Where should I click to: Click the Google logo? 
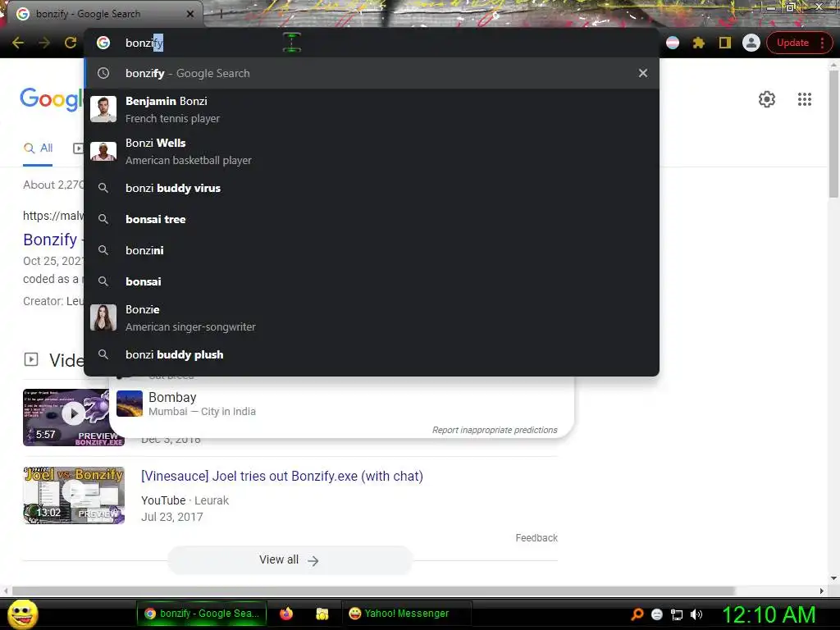pyautogui.click(x=52, y=99)
